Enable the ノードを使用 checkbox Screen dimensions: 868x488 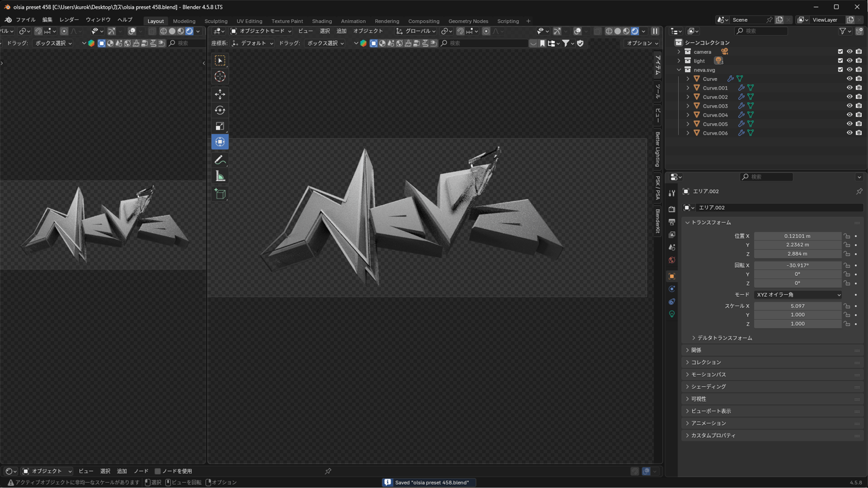coord(157,471)
